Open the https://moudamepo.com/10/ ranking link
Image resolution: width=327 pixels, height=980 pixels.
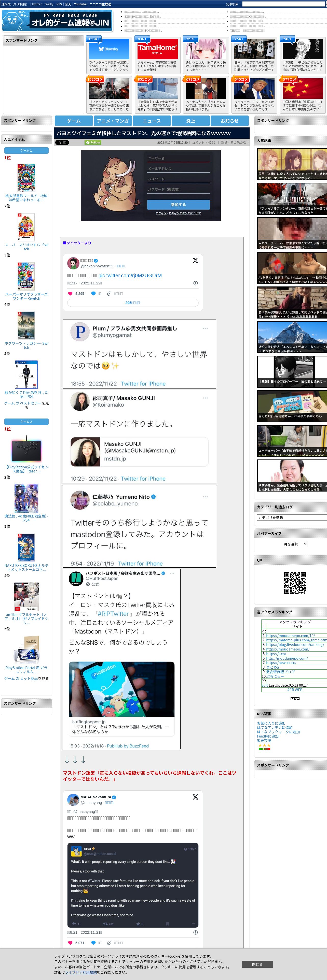pyautogui.click(x=291, y=636)
